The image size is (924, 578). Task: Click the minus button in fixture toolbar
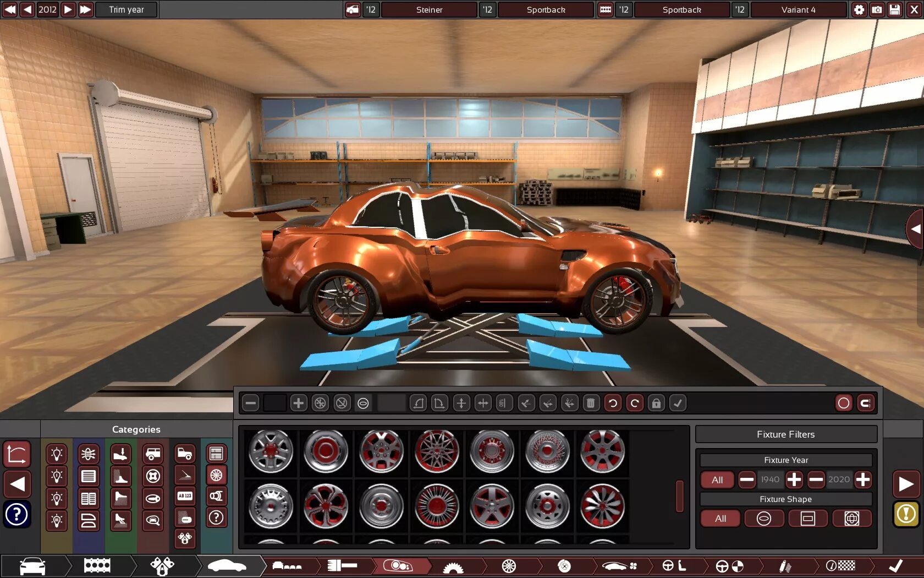[x=251, y=403]
